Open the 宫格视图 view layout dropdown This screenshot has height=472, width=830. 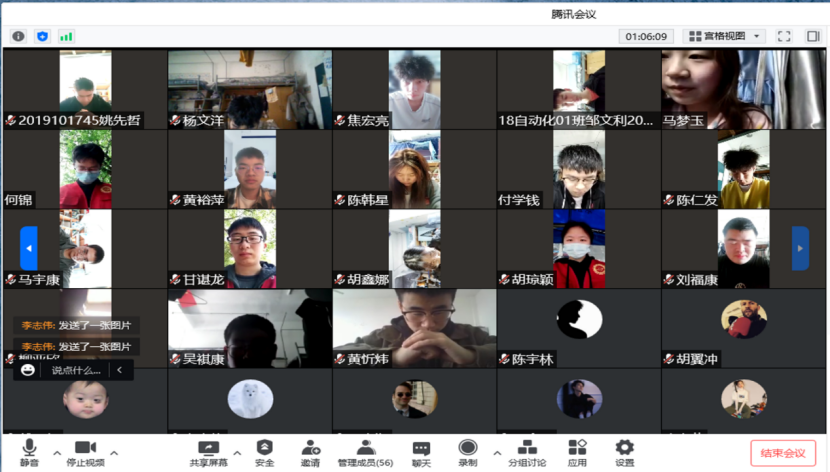724,36
